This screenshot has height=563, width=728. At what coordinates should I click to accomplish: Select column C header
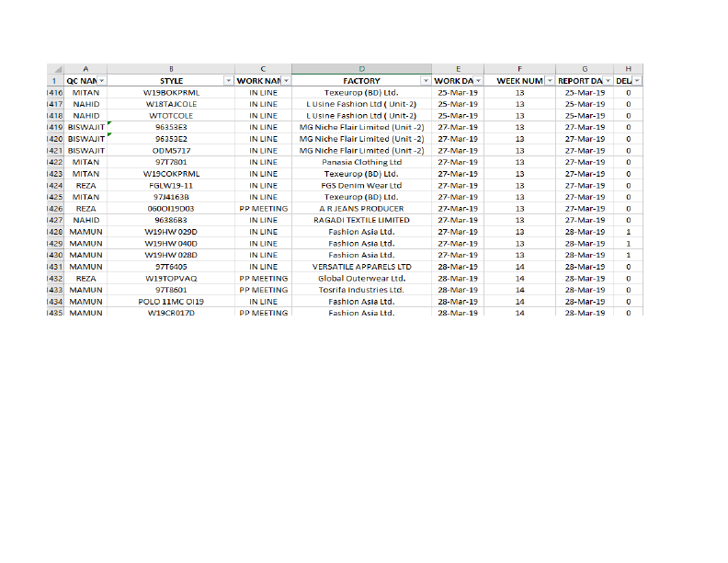click(263, 69)
